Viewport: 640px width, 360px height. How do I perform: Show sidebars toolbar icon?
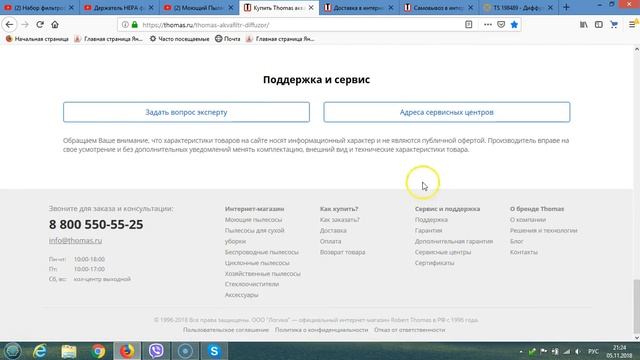click(x=598, y=25)
